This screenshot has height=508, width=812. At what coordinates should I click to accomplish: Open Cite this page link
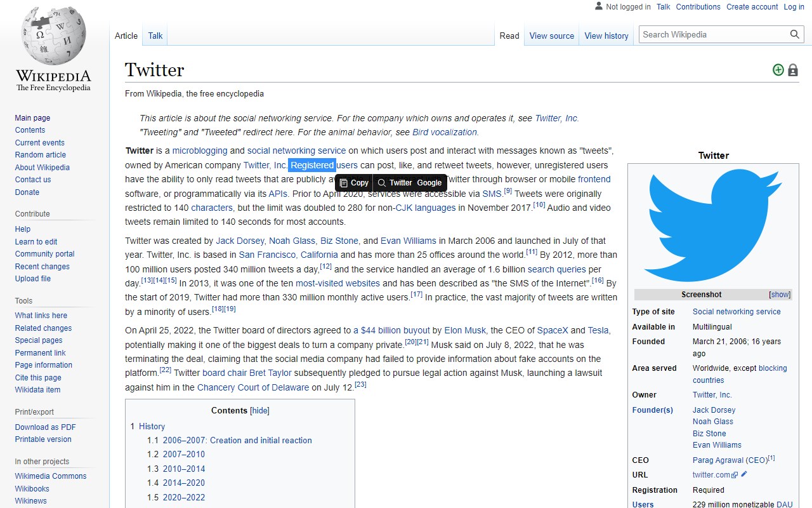(38, 378)
